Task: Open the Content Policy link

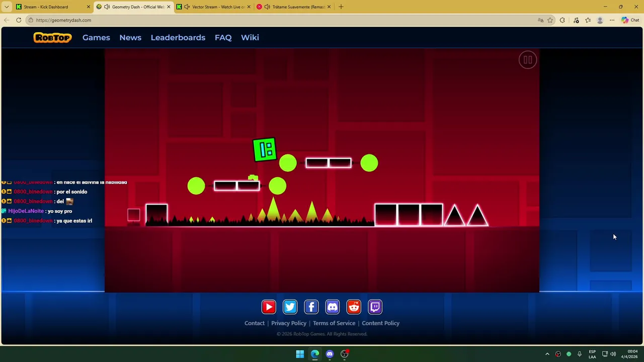Action: [x=381, y=323]
